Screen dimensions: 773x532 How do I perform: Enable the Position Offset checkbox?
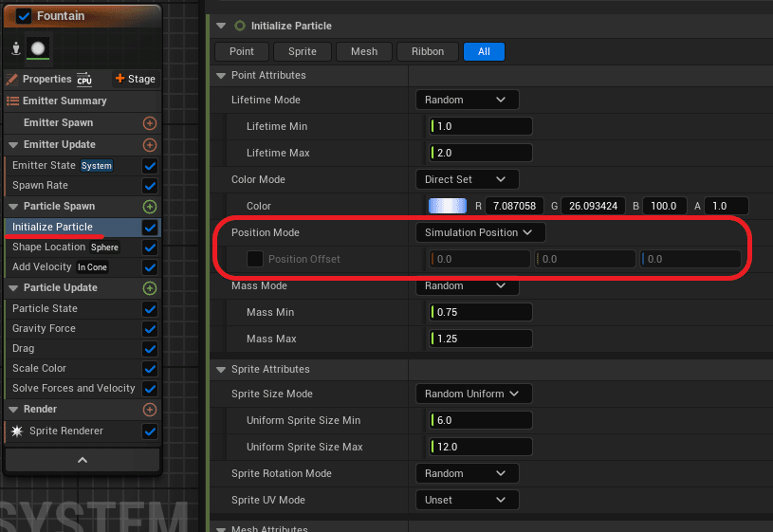pyautogui.click(x=255, y=259)
